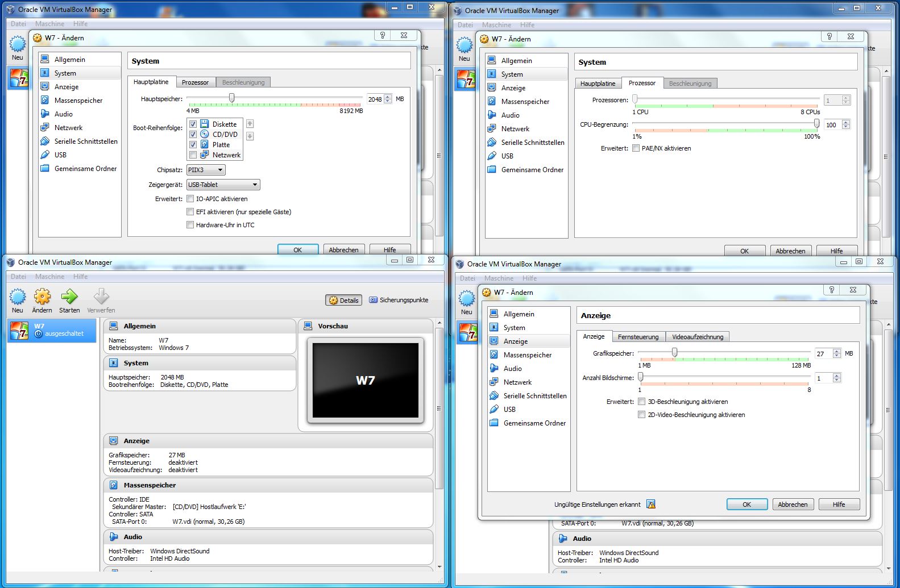Click the CPU-Begrenzung 100 spinner arrows
This screenshot has height=588, width=900.
[846, 124]
